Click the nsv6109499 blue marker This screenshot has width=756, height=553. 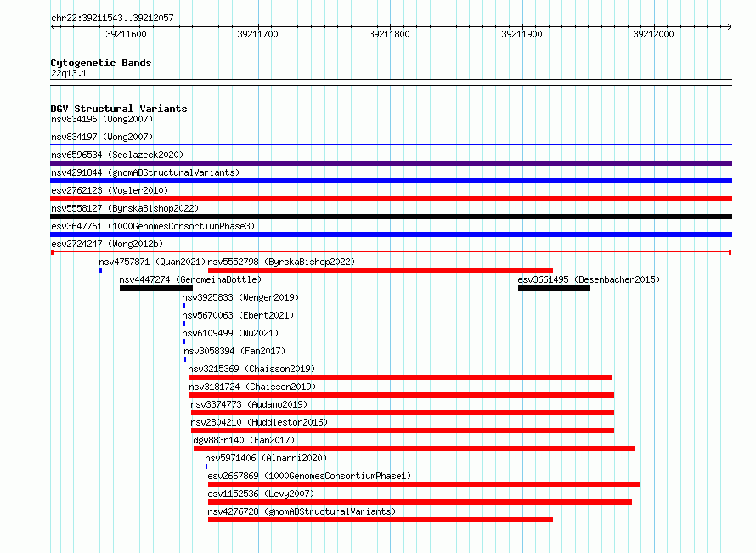pyautogui.click(x=183, y=341)
